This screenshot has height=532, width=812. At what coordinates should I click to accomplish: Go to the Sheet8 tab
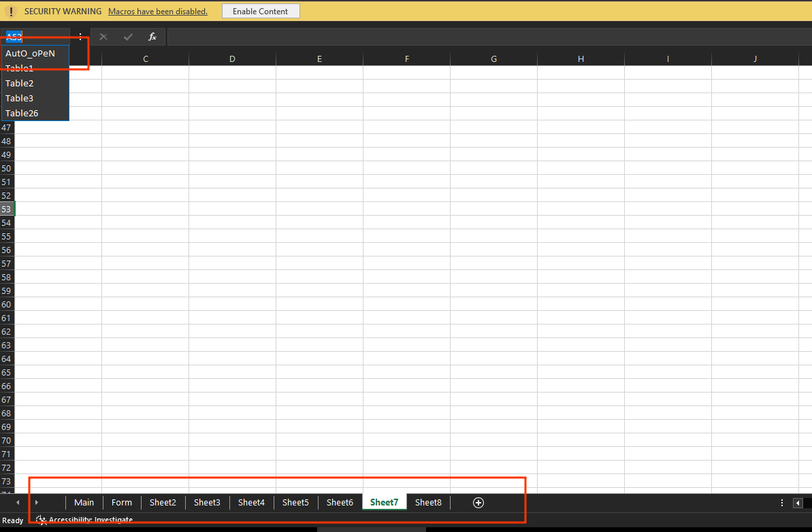pyautogui.click(x=428, y=503)
